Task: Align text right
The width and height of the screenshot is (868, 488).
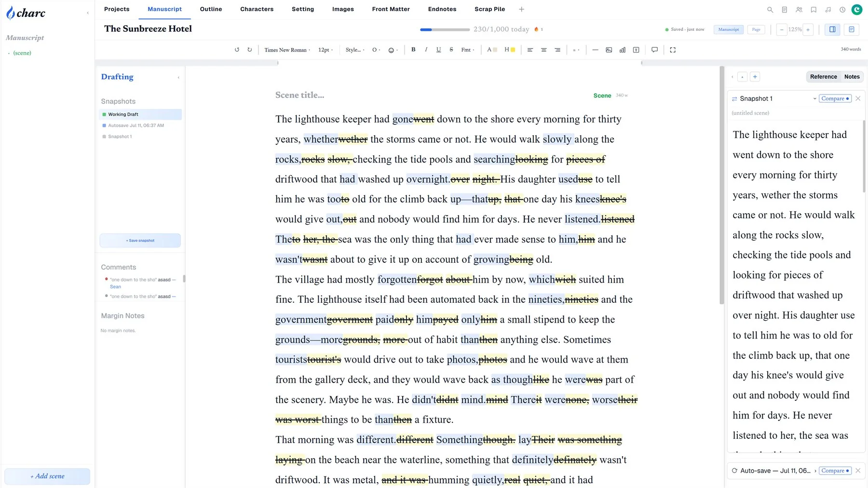Action: click(x=557, y=50)
